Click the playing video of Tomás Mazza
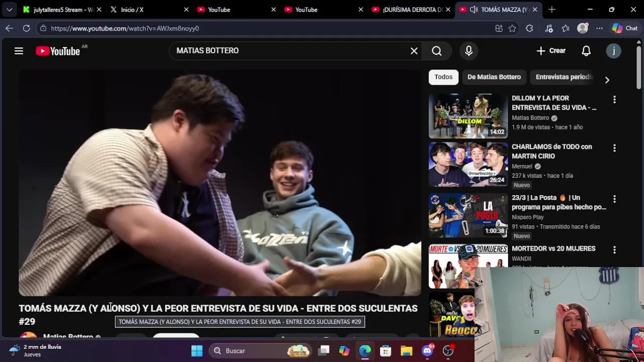Viewport: 644px width, 362px height. pos(220,183)
